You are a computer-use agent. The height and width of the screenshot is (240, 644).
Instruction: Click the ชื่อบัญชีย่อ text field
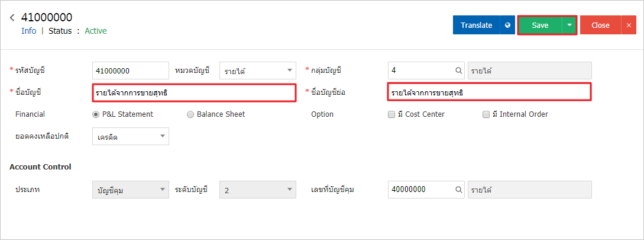tap(489, 92)
